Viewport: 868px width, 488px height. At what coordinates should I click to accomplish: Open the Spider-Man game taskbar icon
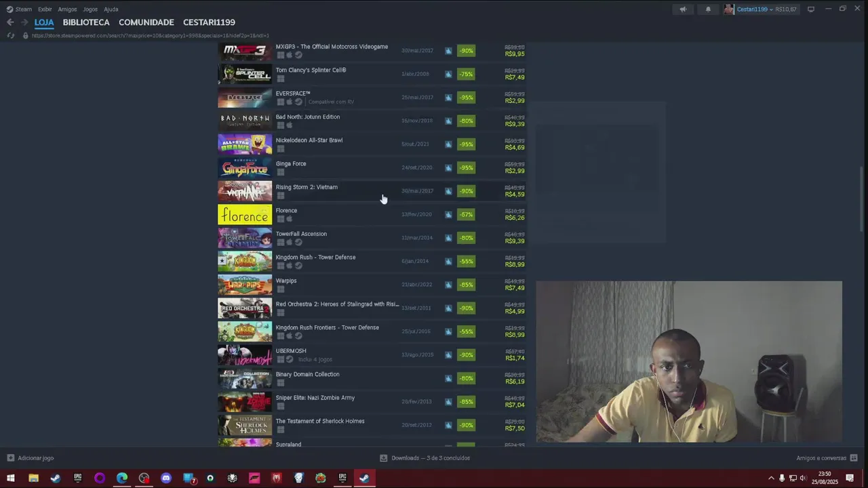pyautogui.click(x=276, y=478)
